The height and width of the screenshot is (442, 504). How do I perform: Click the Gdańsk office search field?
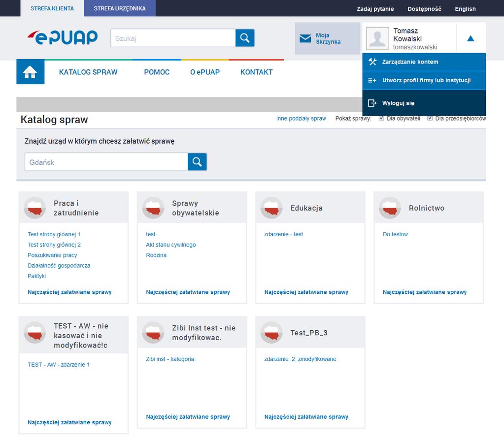point(106,162)
